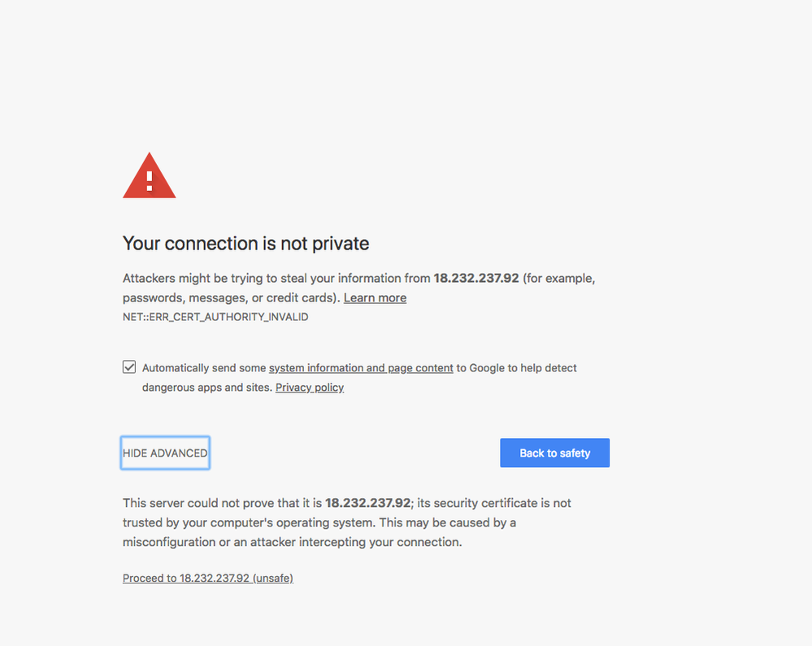Return to safety from the warning page
This screenshot has width=812, height=646.
pos(554,453)
